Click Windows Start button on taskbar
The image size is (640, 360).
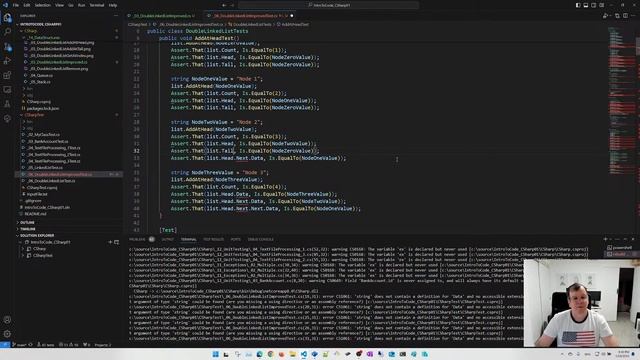216,354
